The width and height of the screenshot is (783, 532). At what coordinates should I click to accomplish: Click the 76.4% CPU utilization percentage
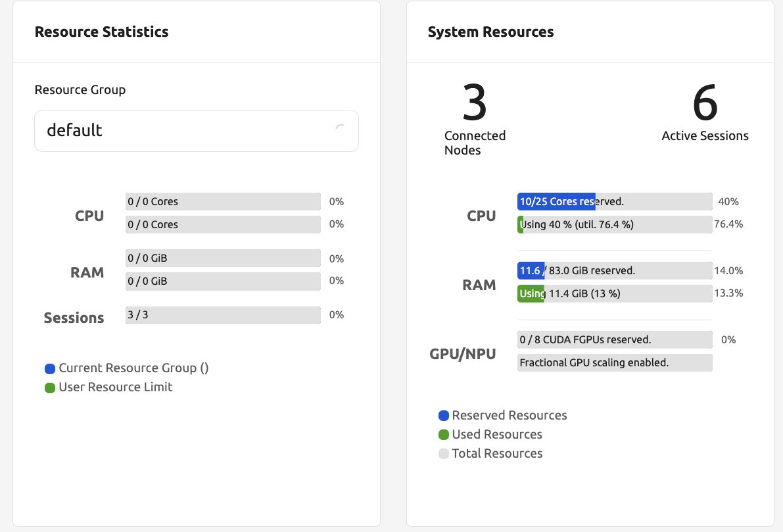(x=728, y=224)
